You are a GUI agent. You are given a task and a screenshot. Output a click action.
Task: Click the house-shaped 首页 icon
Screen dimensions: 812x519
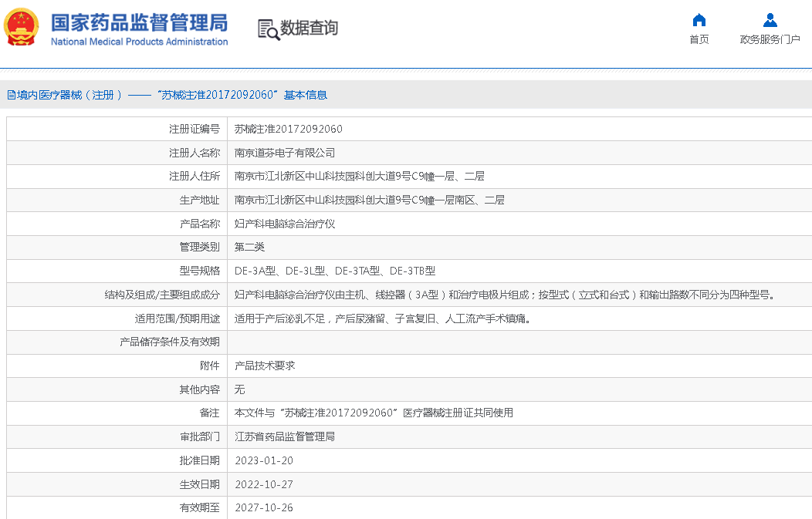[x=699, y=20]
